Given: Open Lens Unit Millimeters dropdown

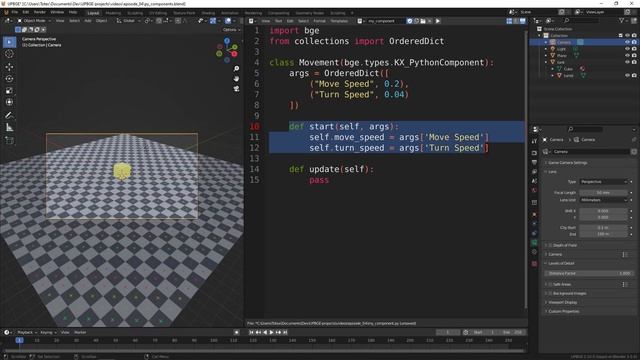Looking at the screenshot, I should coord(603,200).
